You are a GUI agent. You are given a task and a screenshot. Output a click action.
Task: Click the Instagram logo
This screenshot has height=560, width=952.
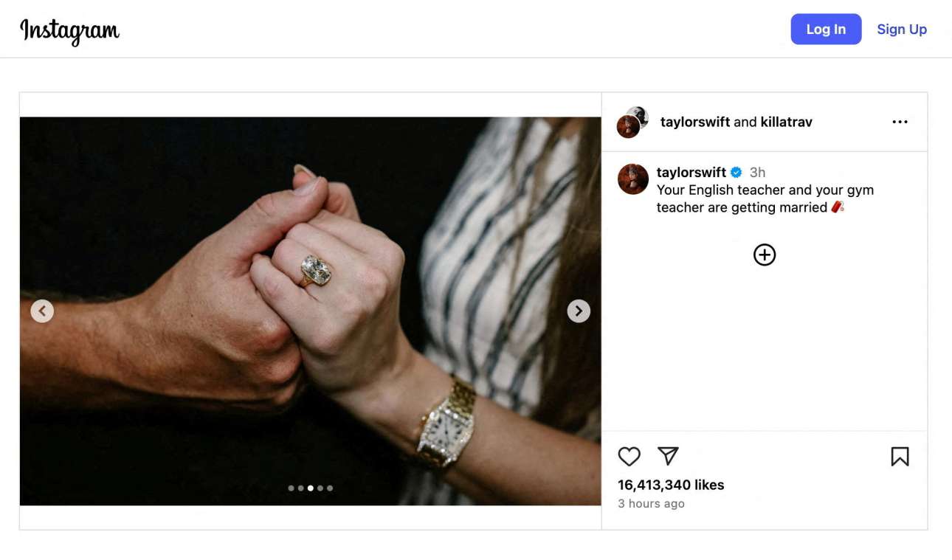point(69,30)
